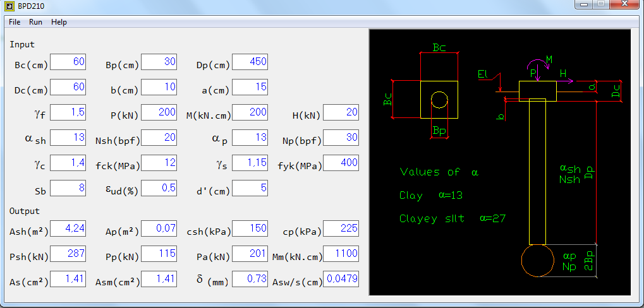
Task: Select the Sb input field
Action: 68,188
